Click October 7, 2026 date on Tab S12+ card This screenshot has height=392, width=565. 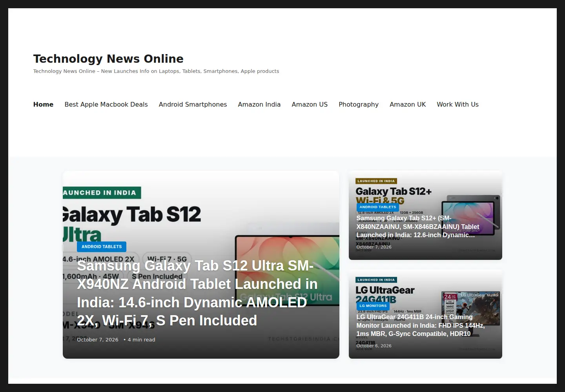point(374,247)
